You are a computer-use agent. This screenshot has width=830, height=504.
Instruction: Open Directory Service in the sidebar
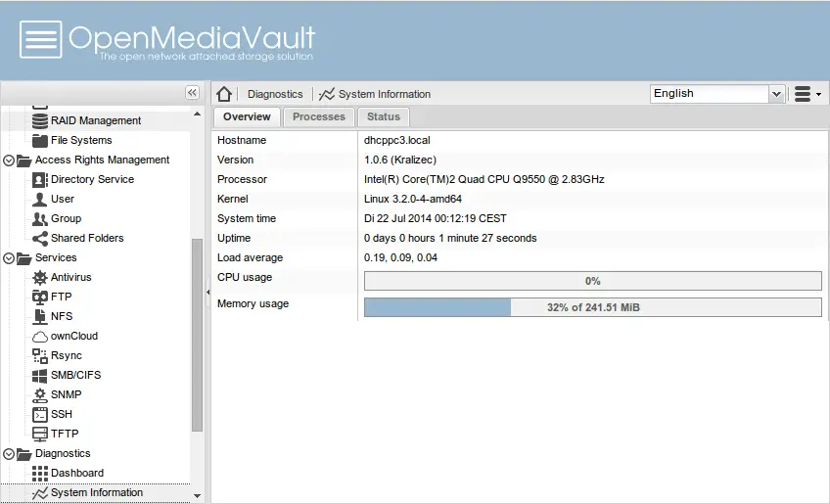point(92,179)
